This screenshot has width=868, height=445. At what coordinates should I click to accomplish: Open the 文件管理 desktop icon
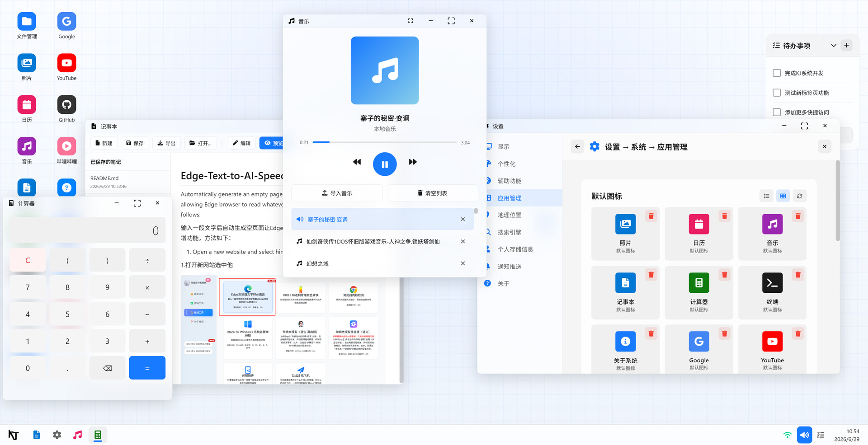pyautogui.click(x=27, y=26)
